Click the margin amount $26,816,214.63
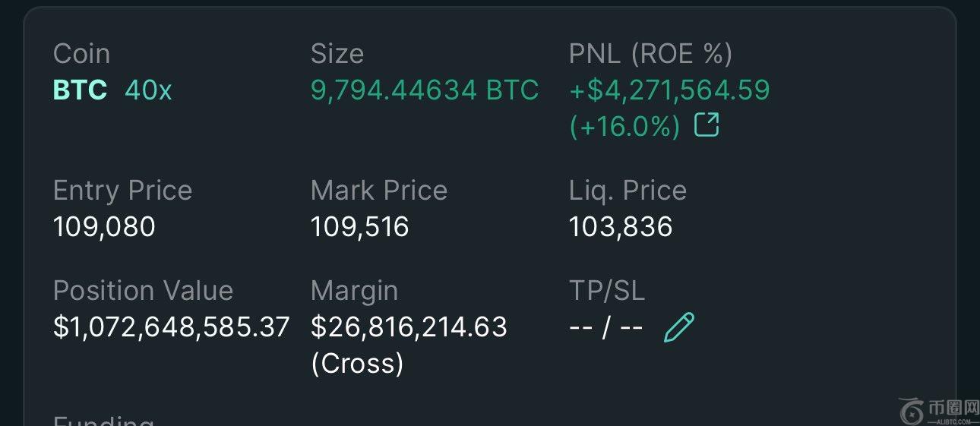 pos(409,327)
